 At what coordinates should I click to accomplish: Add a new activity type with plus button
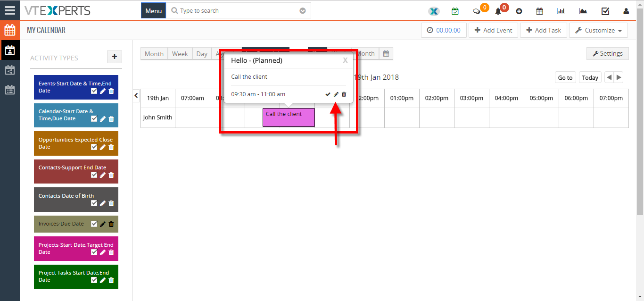[115, 57]
